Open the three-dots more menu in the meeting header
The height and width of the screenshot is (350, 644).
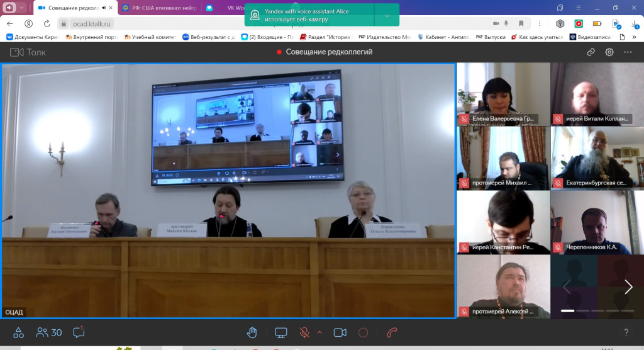[628, 52]
